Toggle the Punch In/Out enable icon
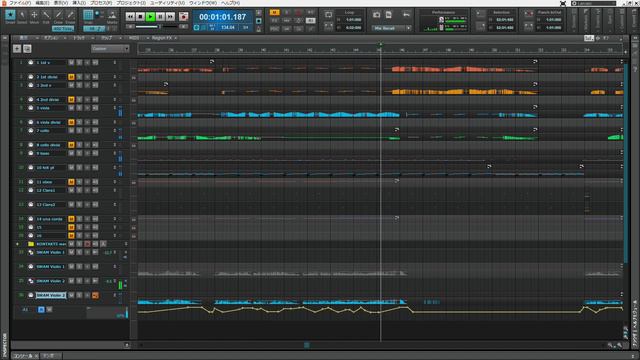The image size is (640, 360). [529, 14]
